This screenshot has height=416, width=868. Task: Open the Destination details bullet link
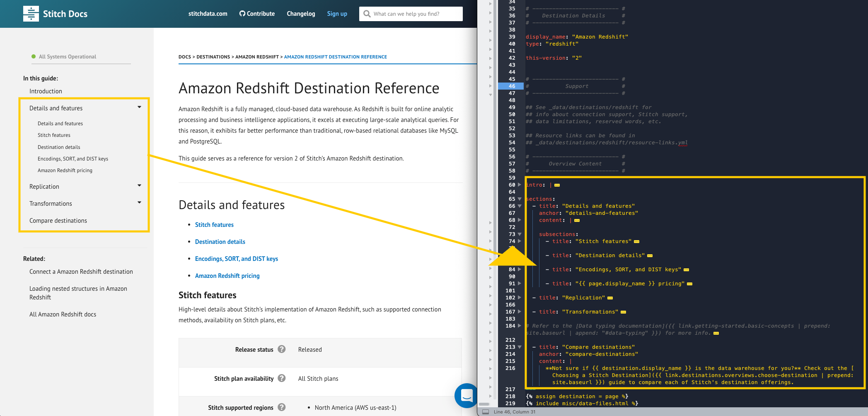point(220,242)
